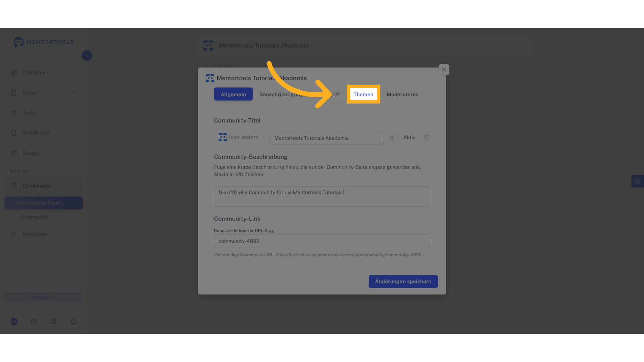Click the community icon in page header
The width and height of the screenshot is (644, 362).
pos(208,46)
